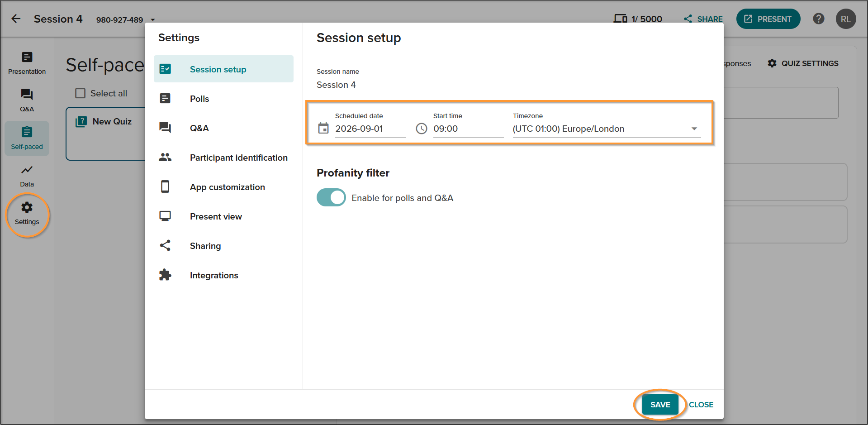Image resolution: width=868 pixels, height=425 pixels.
Task: Click the PRESENT button
Action: pos(768,19)
